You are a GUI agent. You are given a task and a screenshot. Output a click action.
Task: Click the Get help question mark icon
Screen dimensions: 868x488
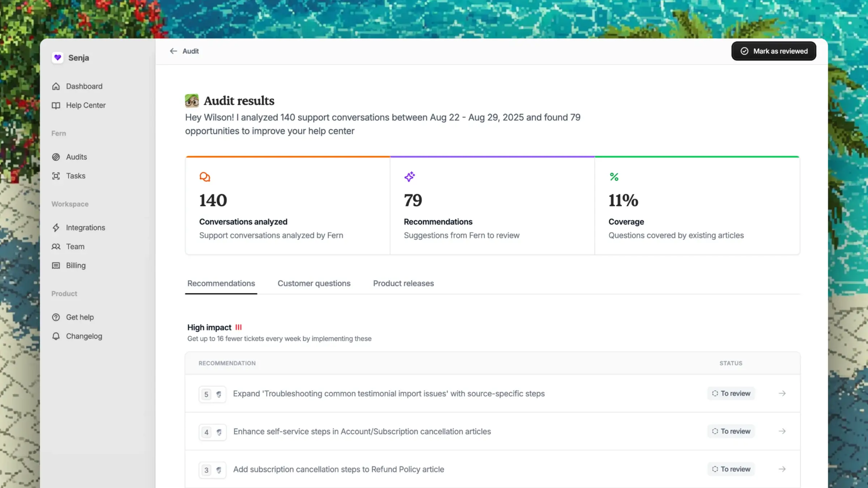56,317
